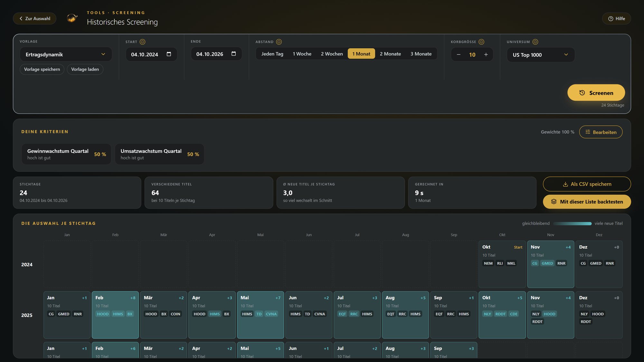
Task: Click Mit dieser Liste backtesten
Action: click(x=586, y=202)
